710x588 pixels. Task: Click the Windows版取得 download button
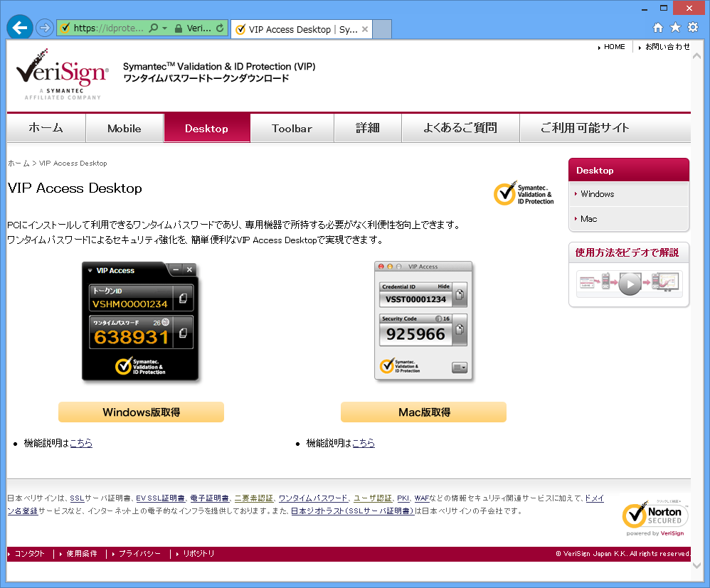[142, 412]
